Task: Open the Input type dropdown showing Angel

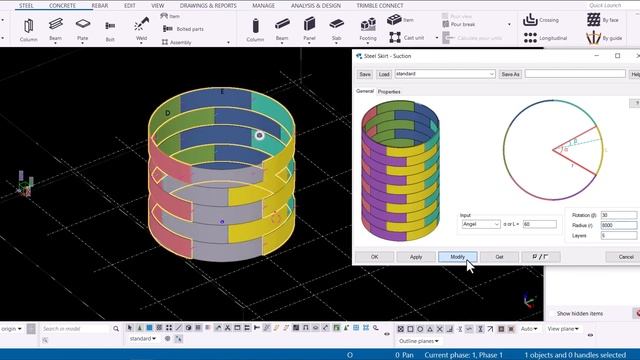Action: pos(480,224)
